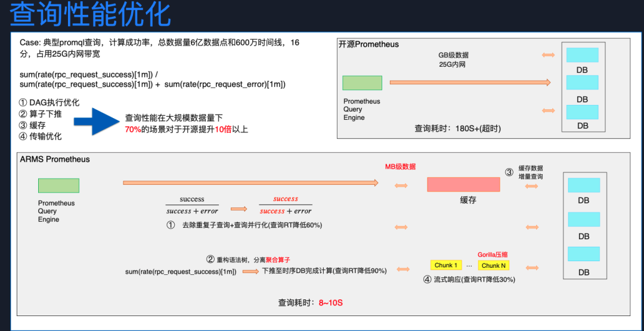Click long orange arrow in 开源Prometheus panel
The width and height of the screenshot is (644, 331).
point(470,83)
